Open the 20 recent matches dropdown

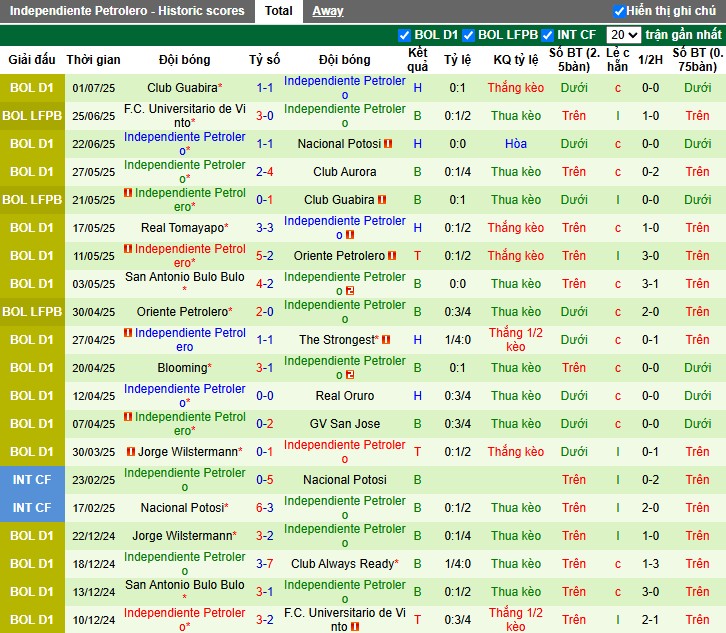point(624,35)
